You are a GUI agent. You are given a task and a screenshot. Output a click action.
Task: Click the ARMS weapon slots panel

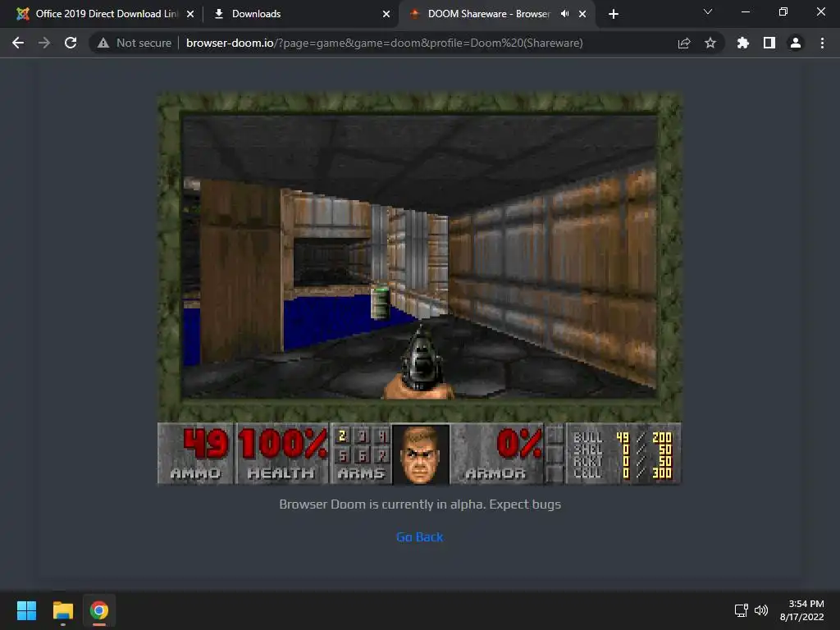tap(362, 453)
